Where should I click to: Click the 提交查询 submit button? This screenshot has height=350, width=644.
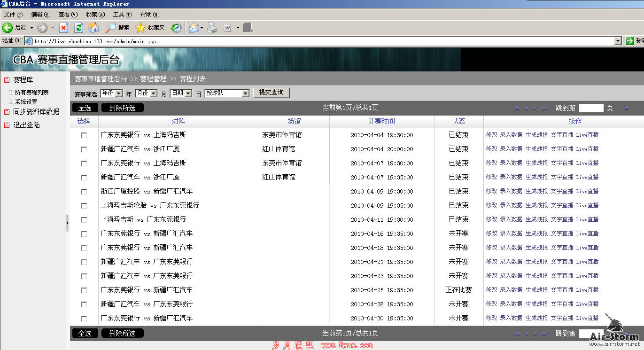[272, 93]
